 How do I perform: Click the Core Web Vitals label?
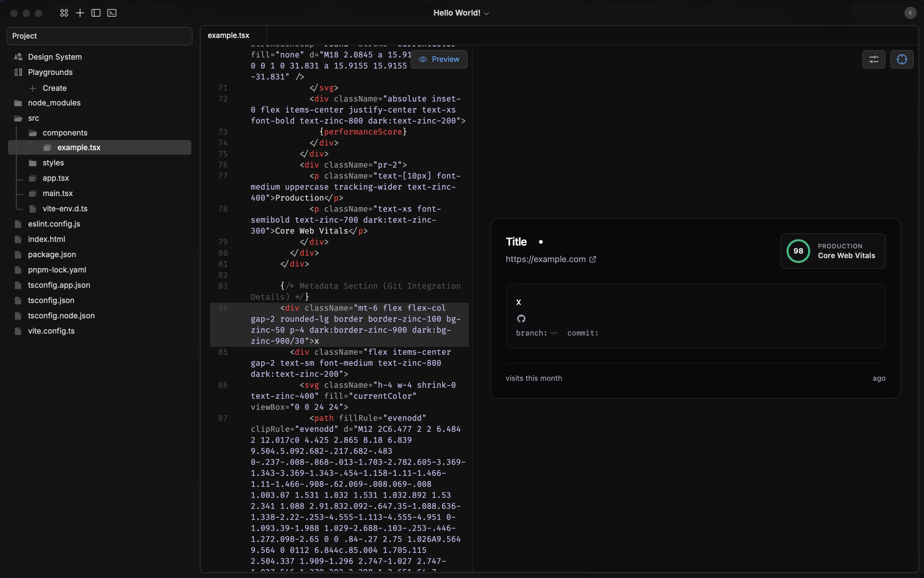846,256
